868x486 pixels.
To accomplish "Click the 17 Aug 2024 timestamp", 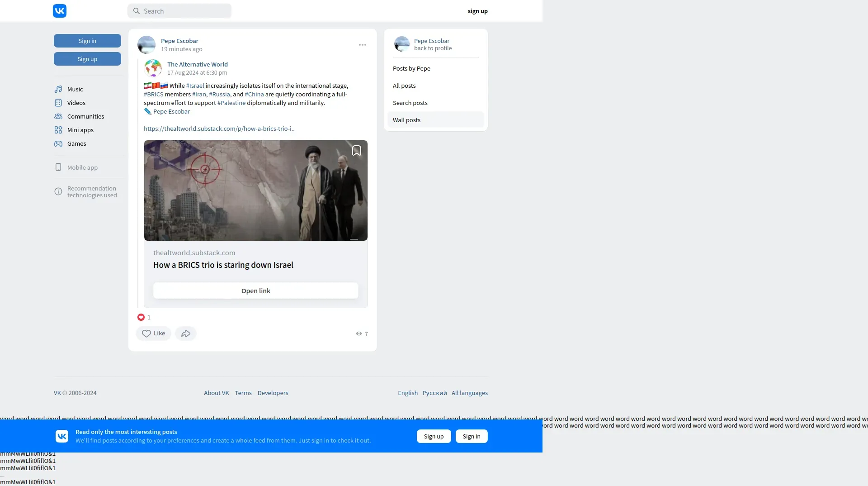I will coord(197,72).
